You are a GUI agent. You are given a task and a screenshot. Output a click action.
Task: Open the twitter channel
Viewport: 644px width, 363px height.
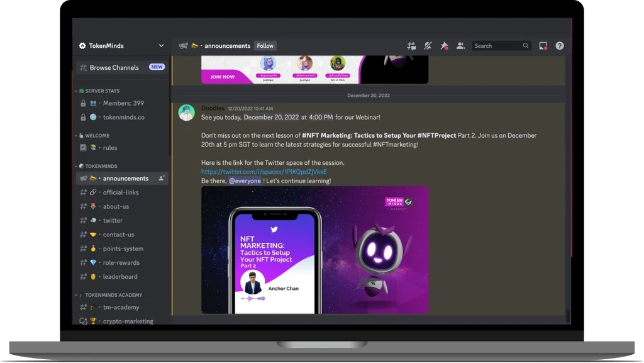(122, 221)
